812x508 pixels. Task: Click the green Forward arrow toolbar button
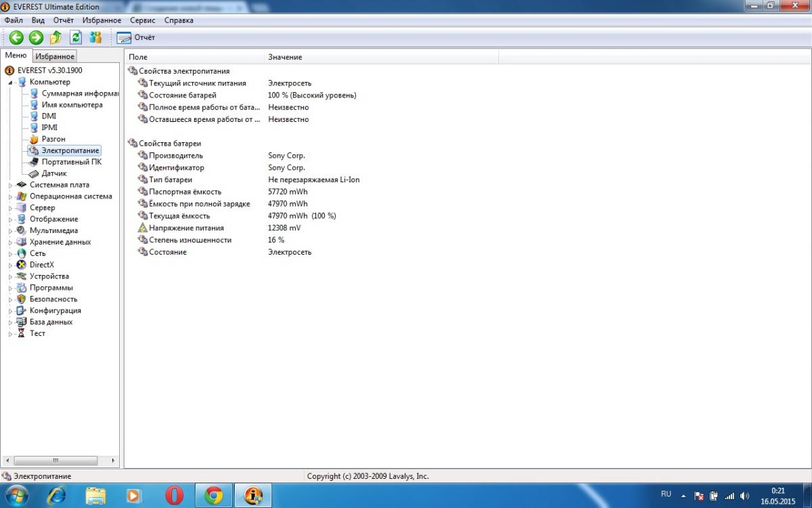pyautogui.click(x=36, y=38)
